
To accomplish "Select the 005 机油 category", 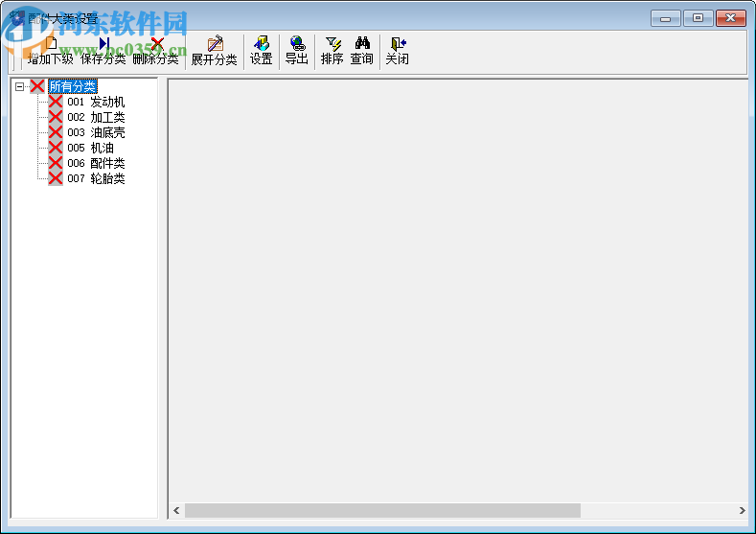I will [90, 148].
